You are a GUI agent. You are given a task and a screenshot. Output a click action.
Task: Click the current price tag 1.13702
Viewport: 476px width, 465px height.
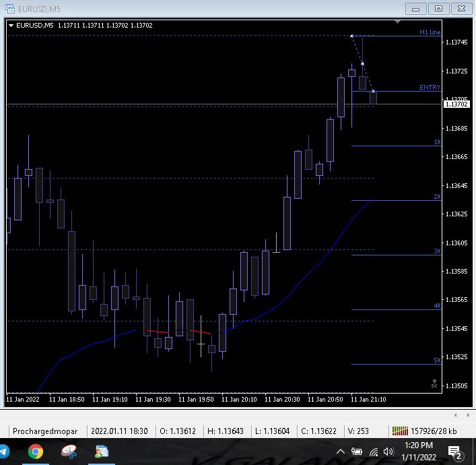click(x=456, y=104)
